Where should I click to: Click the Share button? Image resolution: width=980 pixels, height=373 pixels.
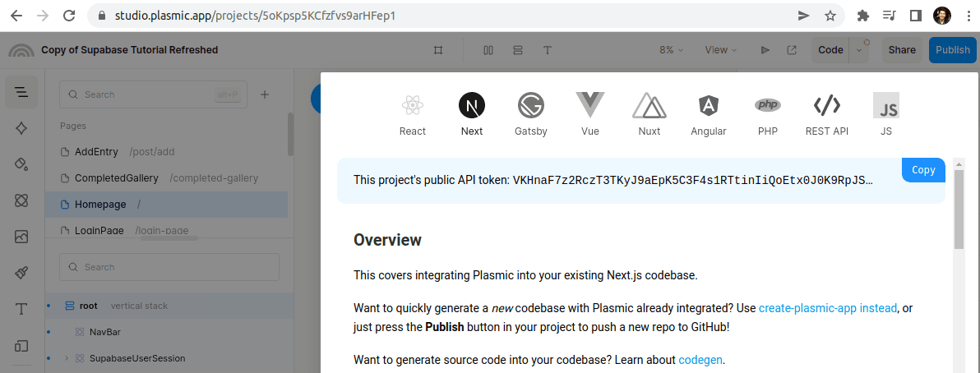tap(902, 50)
